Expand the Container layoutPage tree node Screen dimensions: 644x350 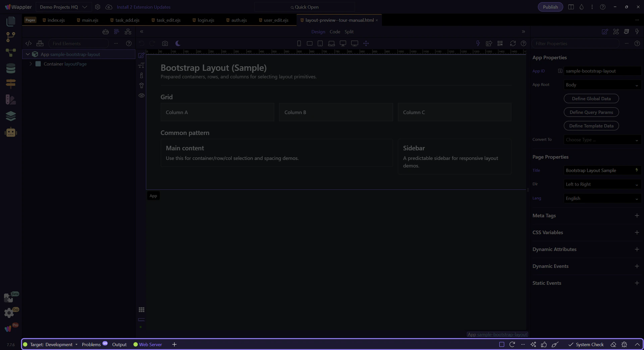[31, 64]
